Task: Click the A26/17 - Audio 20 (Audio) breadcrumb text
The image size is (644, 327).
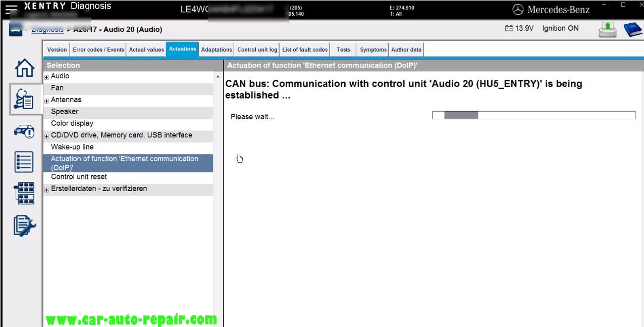Action: pyautogui.click(x=118, y=30)
